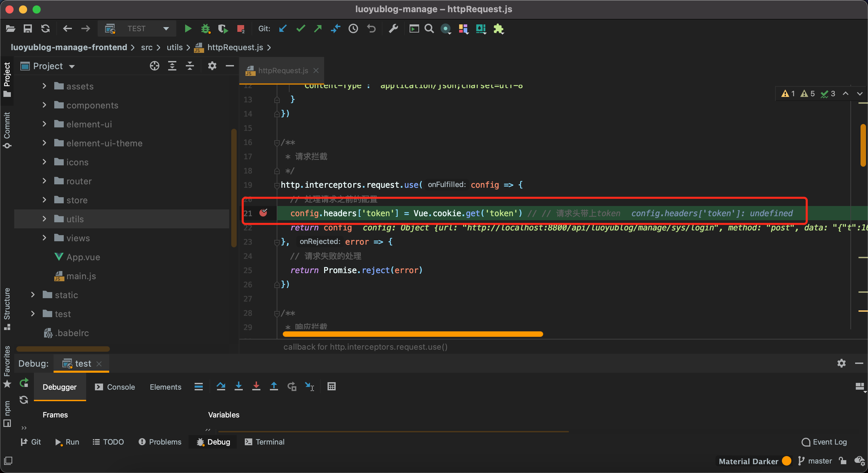Image resolution: width=868 pixels, height=473 pixels.
Task: Toggle the Project tool window stripe
Action: pos(7,79)
